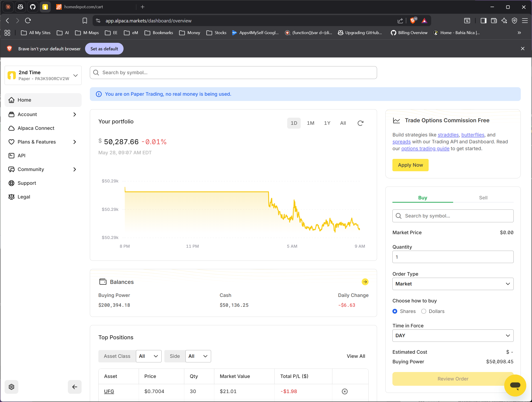The width and height of the screenshot is (532, 402).
Task: Open the Asset Class filter dropdown
Action: 148,356
